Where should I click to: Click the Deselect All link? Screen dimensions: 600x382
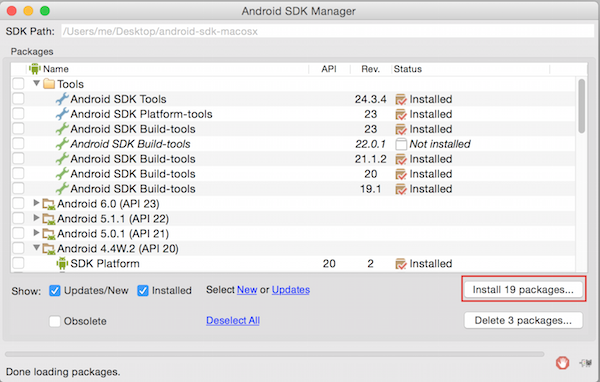tap(233, 320)
